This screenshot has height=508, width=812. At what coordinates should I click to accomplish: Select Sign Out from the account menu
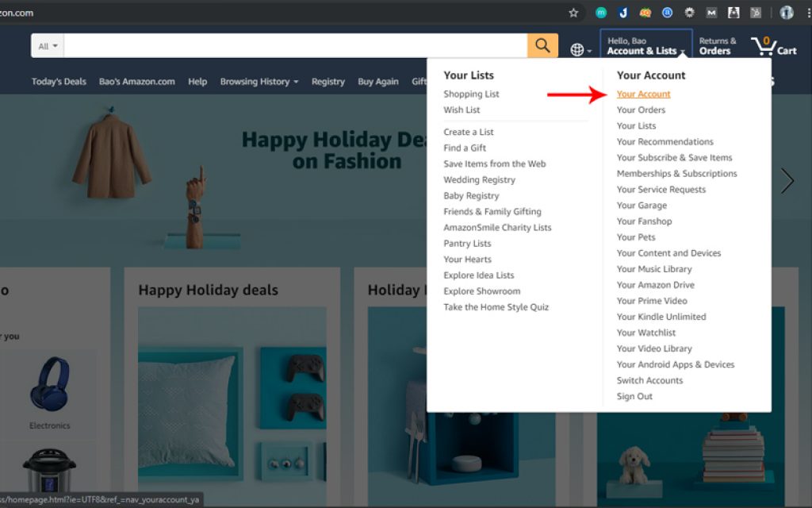tap(634, 396)
